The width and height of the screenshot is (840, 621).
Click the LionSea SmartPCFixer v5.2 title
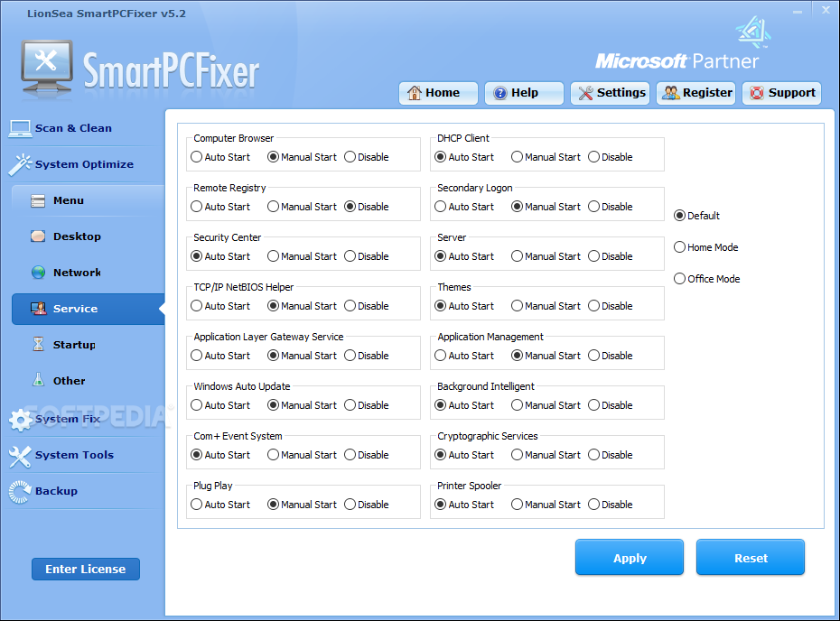coord(107,14)
